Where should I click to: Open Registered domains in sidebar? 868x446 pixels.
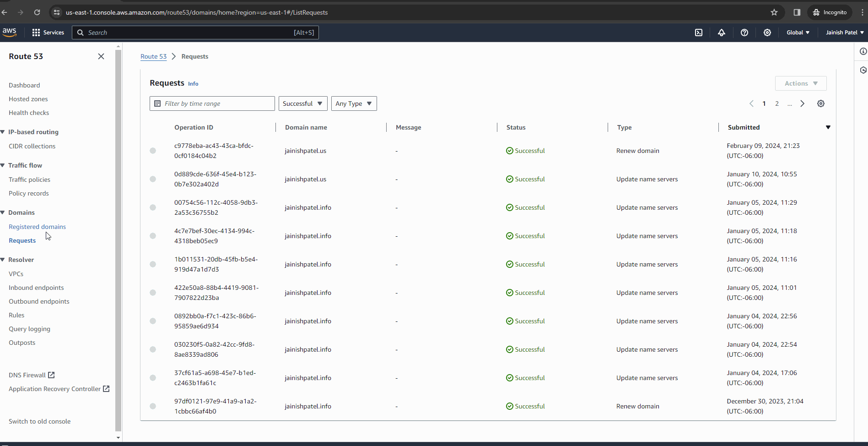37,227
